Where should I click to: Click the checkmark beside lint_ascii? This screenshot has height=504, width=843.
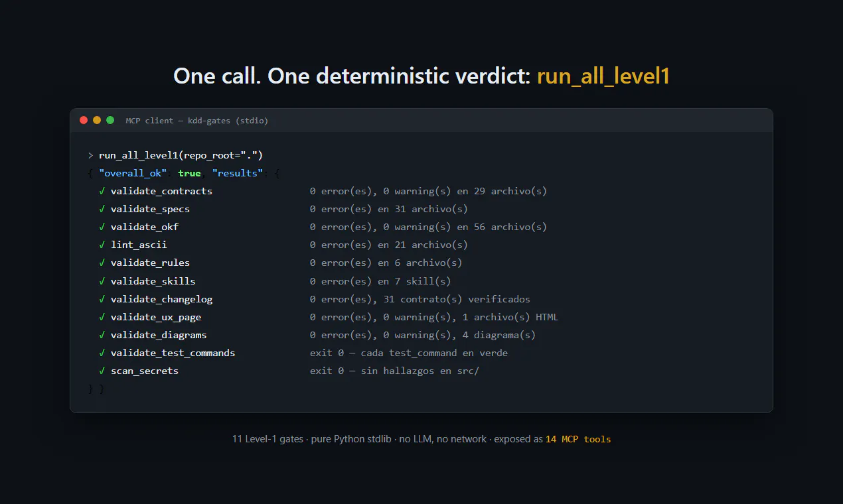point(102,245)
